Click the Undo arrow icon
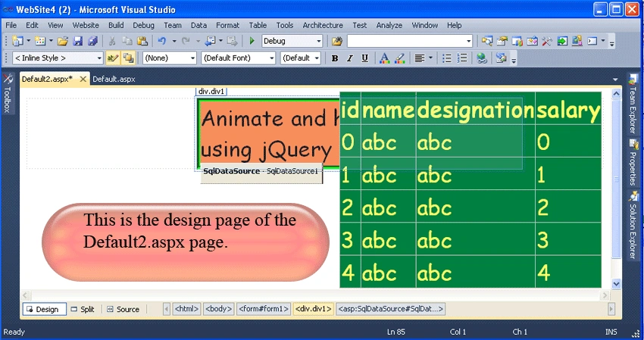Screen dimensions: 644x340 (162, 41)
